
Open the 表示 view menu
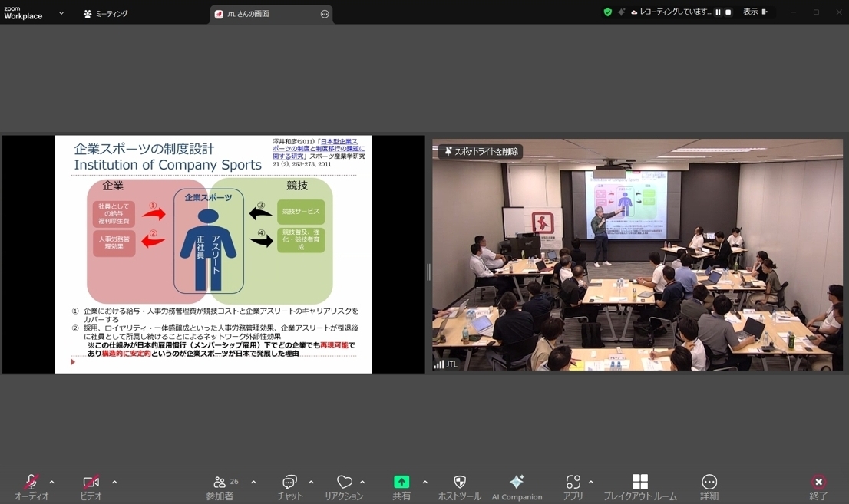point(755,12)
